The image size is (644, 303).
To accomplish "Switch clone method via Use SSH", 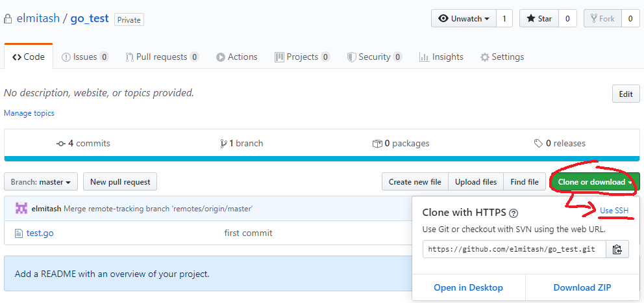I will pos(614,211).
